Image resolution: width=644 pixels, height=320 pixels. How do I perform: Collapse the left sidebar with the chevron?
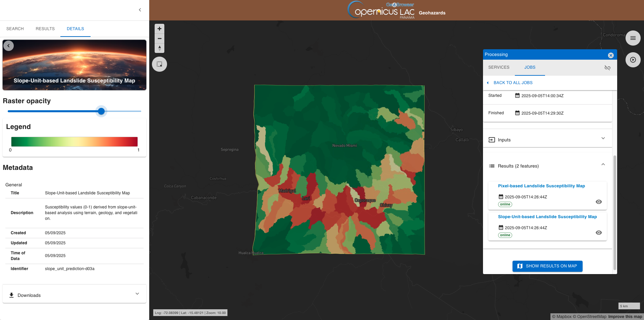pyautogui.click(x=140, y=10)
